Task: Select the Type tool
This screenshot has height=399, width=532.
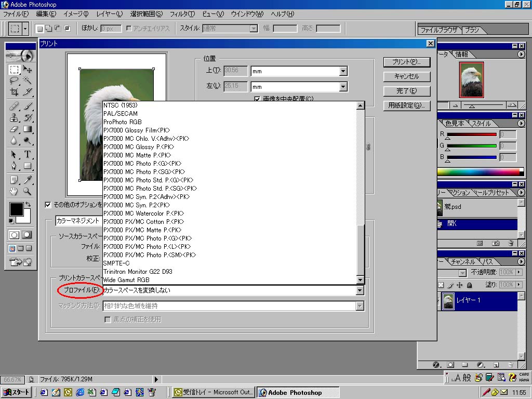Action: 28,154
